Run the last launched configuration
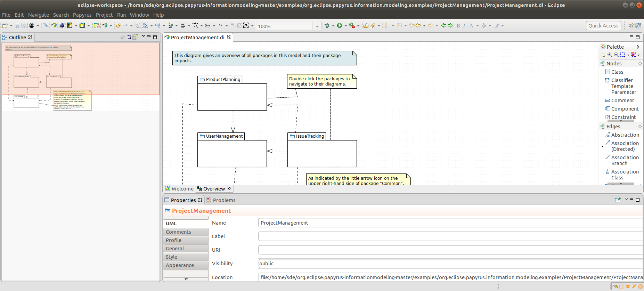 point(340,25)
